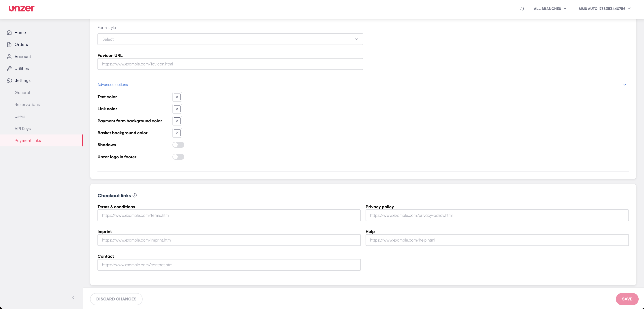Click the Discard Changes button
The height and width of the screenshot is (309, 644).
point(116,299)
